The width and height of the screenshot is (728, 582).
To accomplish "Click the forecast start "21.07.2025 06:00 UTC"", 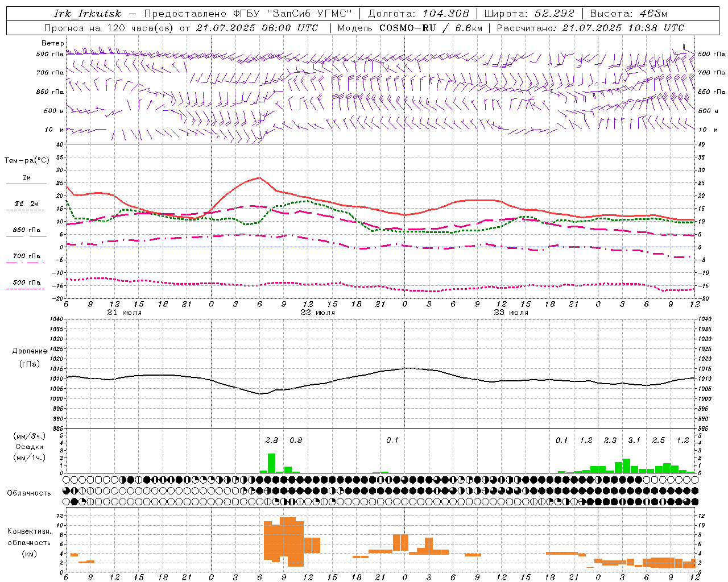I will 257,28.
